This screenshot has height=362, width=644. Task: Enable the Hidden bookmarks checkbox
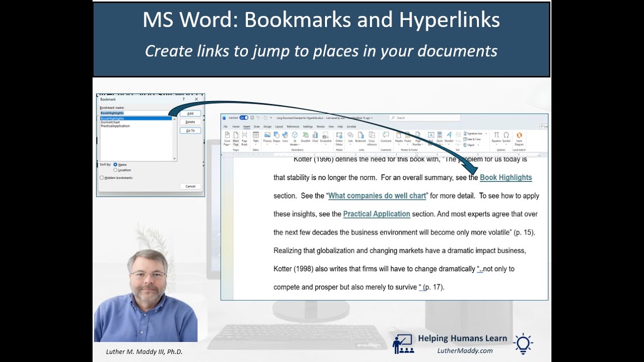(102, 177)
